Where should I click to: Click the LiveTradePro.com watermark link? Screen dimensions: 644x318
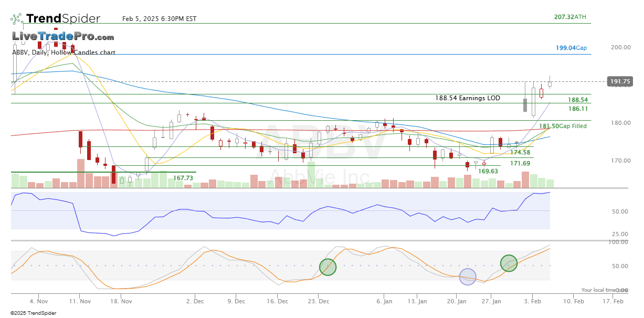tap(63, 37)
